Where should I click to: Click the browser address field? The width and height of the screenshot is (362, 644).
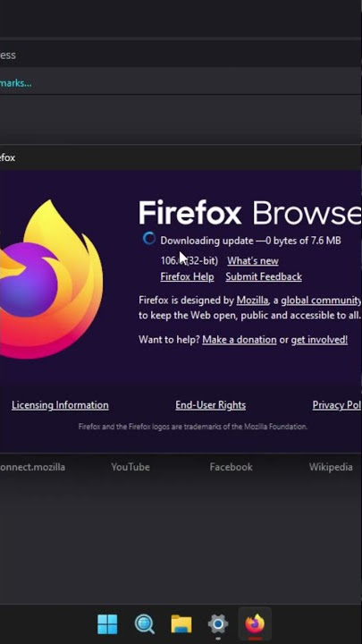[181, 55]
